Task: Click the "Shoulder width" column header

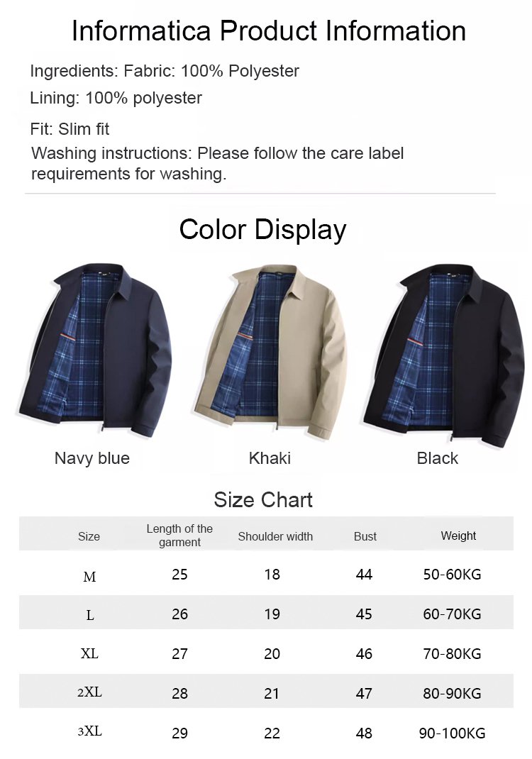Action: click(x=275, y=536)
